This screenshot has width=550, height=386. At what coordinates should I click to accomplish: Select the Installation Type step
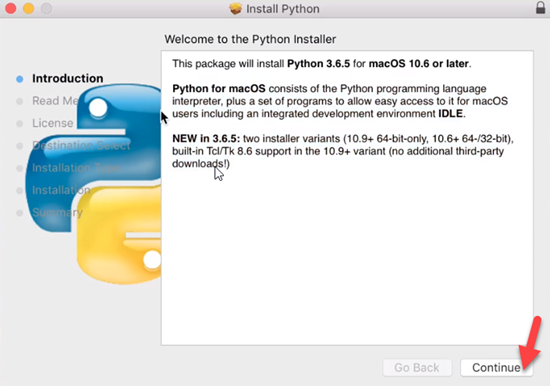point(76,168)
